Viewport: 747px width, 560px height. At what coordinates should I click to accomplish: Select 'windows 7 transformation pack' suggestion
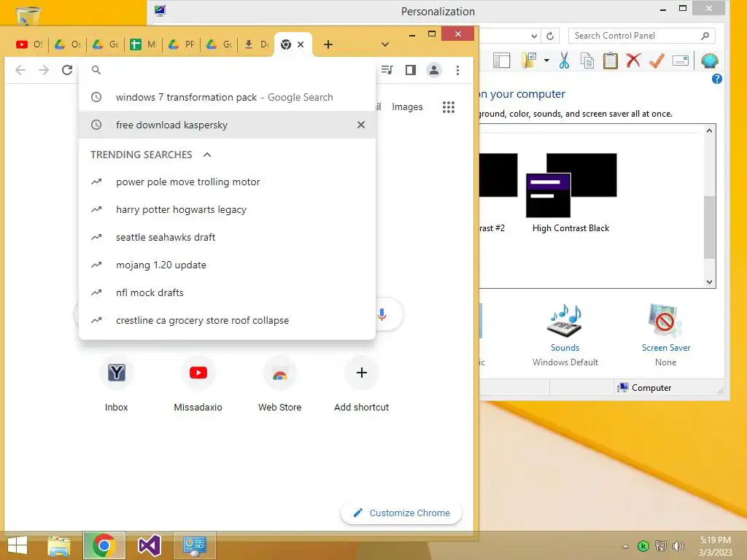point(228,97)
